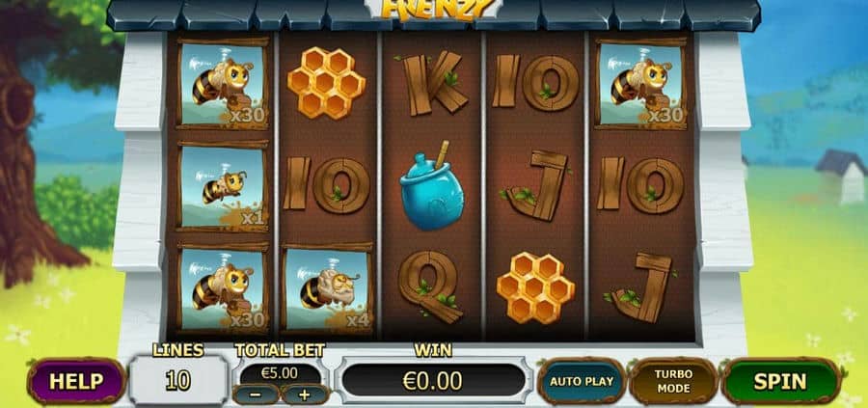Click the €5.00 total bet display

click(x=280, y=372)
